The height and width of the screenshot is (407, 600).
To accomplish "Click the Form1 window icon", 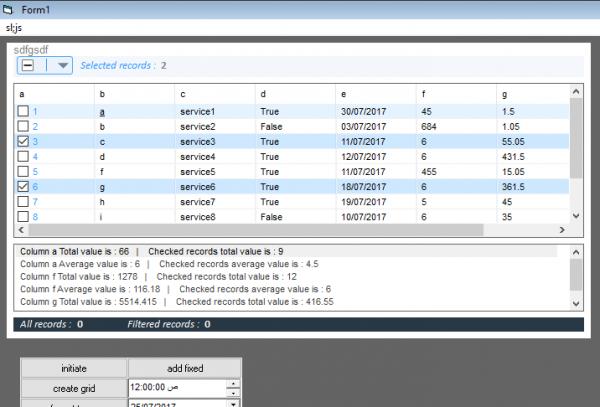I will tap(7, 9).
